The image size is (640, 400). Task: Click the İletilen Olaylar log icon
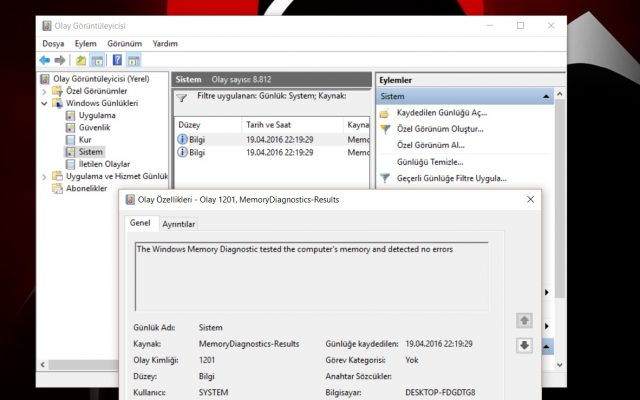[x=71, y=164]
